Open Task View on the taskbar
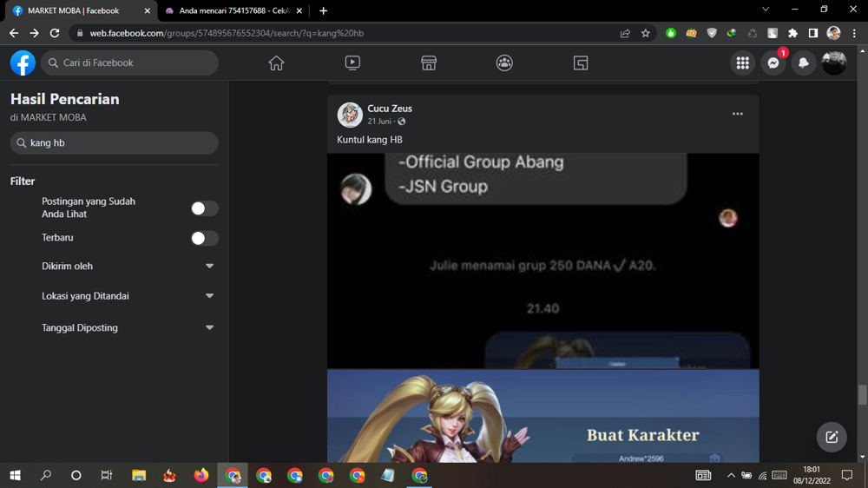This screenshot has height=488, width=868. (106, 475)
